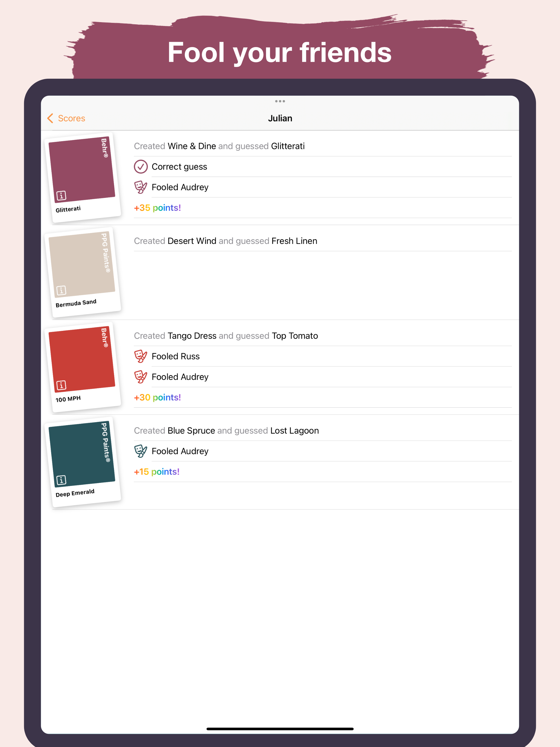Image resolution: width=560 pixels, height=747 pixels.
Task: Tap info icon on Bermuda Sand chip
Action: [x=61, y=290]
